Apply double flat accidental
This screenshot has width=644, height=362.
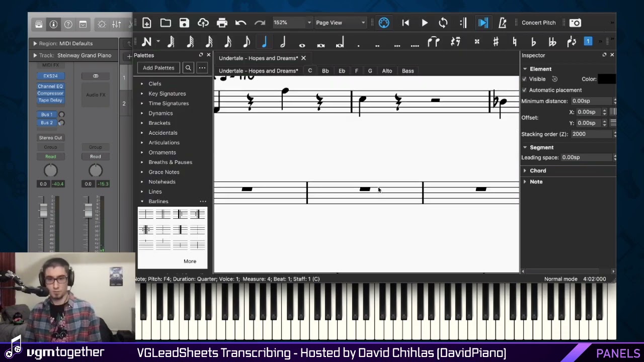[552, 42]
